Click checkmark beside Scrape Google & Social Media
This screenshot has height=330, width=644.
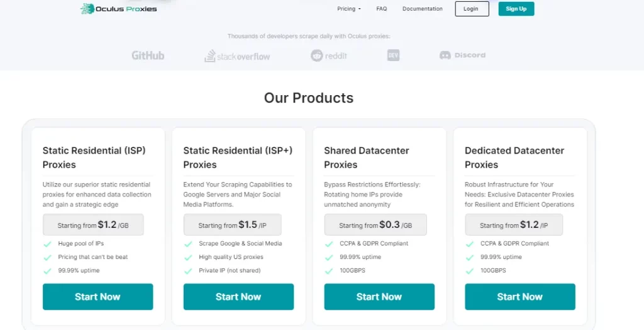pyautogui.click(x=188, y=244)
